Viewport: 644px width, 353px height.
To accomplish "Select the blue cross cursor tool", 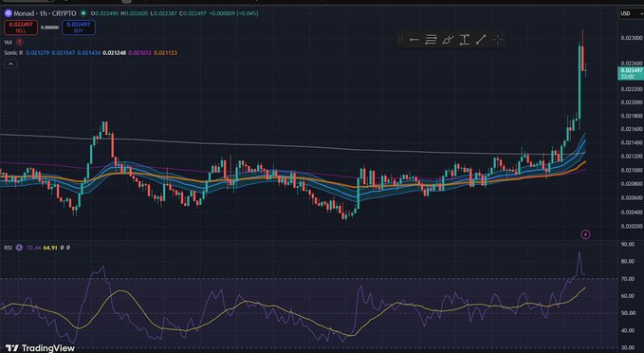I will (497, 40).
